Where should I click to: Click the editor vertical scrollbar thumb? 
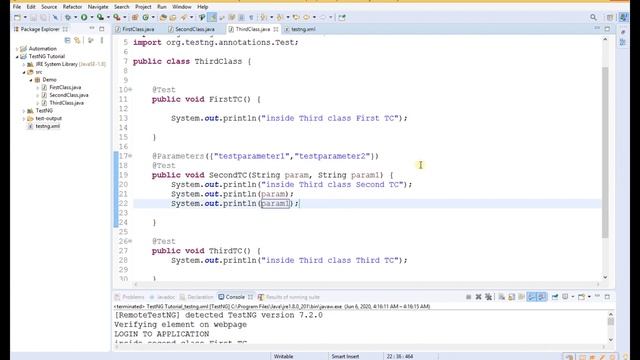[605, 152]
